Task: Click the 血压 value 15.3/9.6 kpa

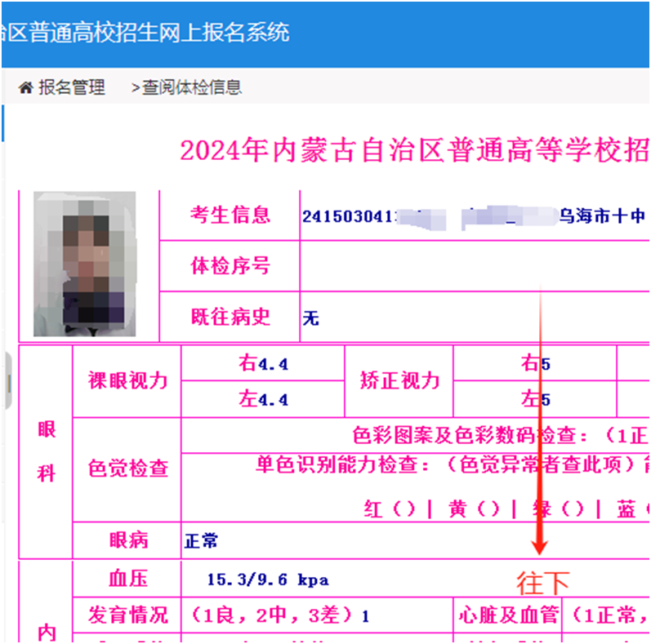Action: pyautogui.click(x=267, y=580)
